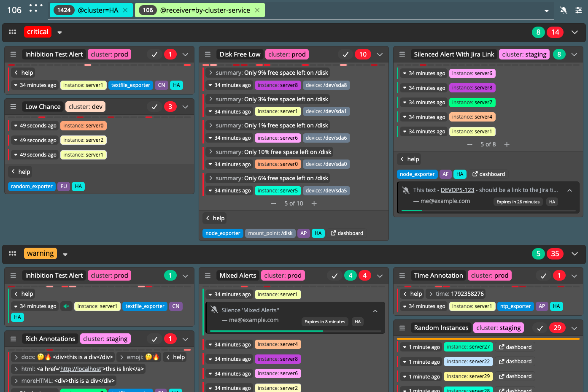Open dashboard link for instance: server27 row
588x392 pixels.
pyautogui.click(x=515, y=347)
